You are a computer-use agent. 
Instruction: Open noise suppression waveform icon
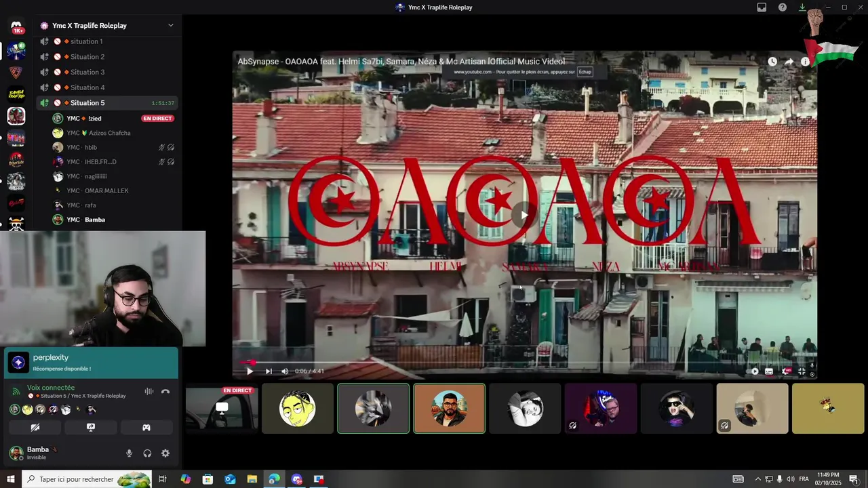149,392
